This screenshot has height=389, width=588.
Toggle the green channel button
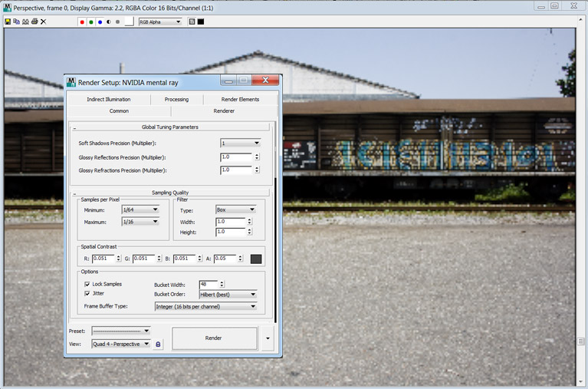click(x=91, y=22)
